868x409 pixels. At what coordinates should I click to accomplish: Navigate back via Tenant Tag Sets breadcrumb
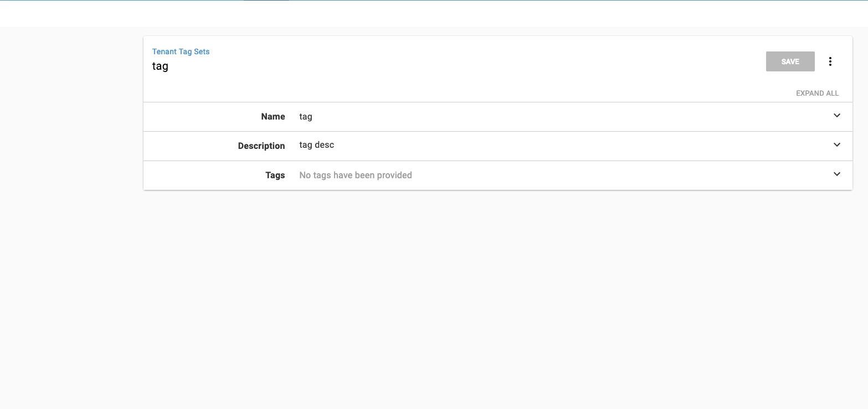tap(181, 51)
